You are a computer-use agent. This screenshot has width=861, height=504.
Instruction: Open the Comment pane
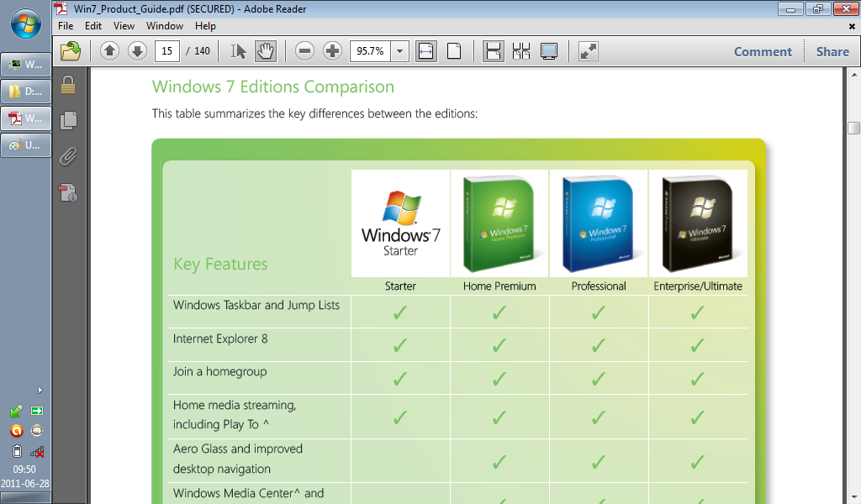pos(763,51)
